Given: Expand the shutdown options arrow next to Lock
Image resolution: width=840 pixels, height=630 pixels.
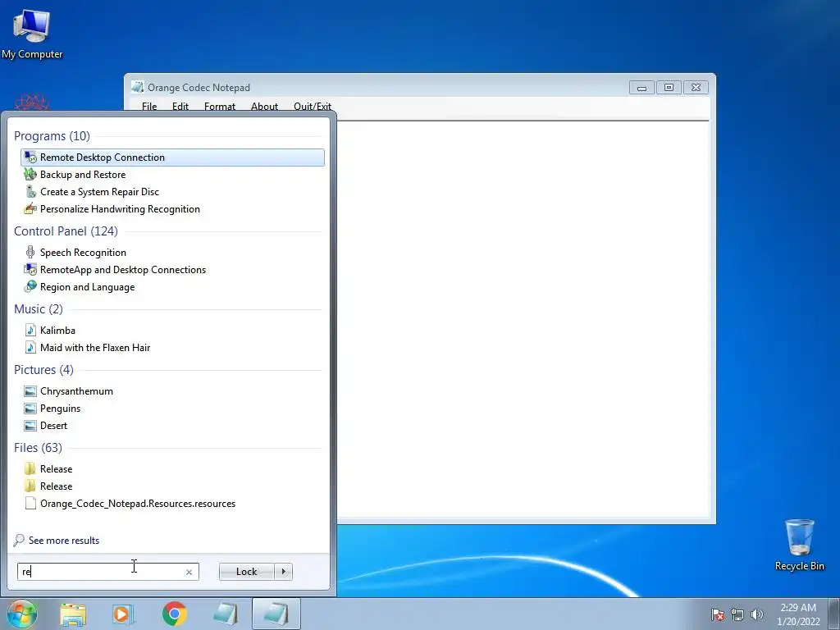Looking at the screenshot, I should pos(283,572).
